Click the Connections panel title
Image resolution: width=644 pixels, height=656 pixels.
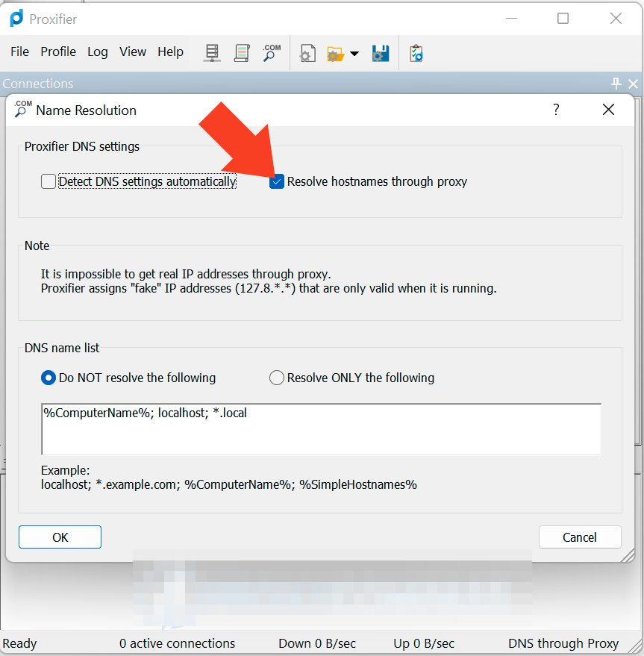[x=37, y=84]
